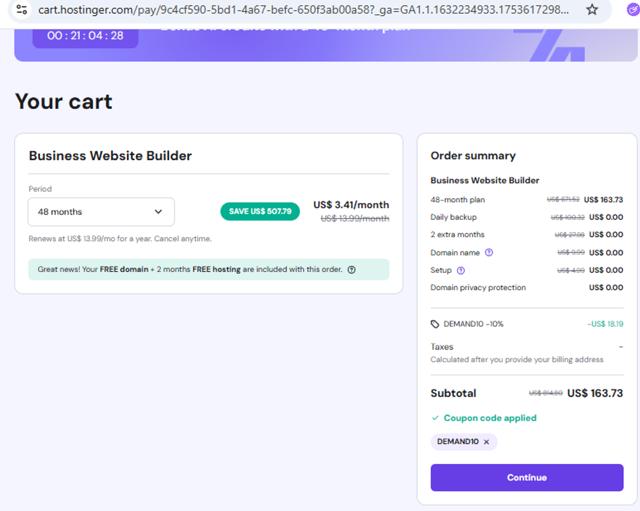
Task: Click the chevron arrow in the Period selector
Action: click(158, 212)
